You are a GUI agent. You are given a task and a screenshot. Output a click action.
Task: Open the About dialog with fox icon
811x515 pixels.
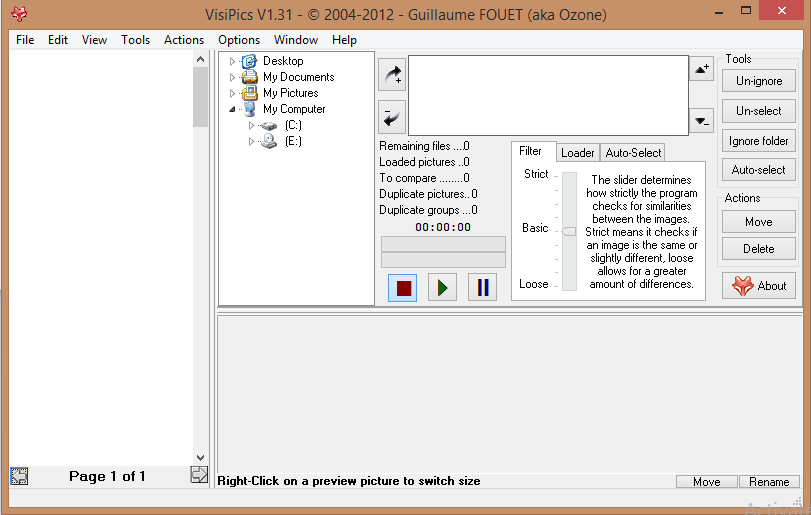[x=759, y=285]
